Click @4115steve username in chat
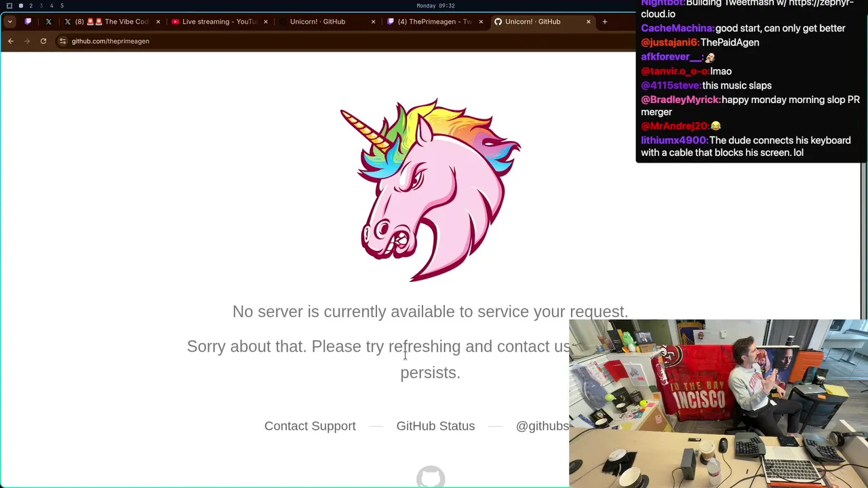Viewport: 868px width, 488px height. [x=671, y=85]
